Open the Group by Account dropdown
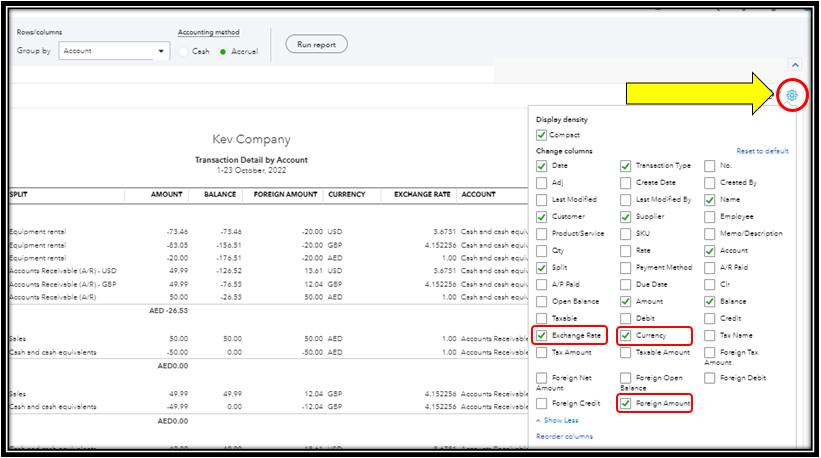The height and width of the screenshot is (458, 821). tap(114, 51)
